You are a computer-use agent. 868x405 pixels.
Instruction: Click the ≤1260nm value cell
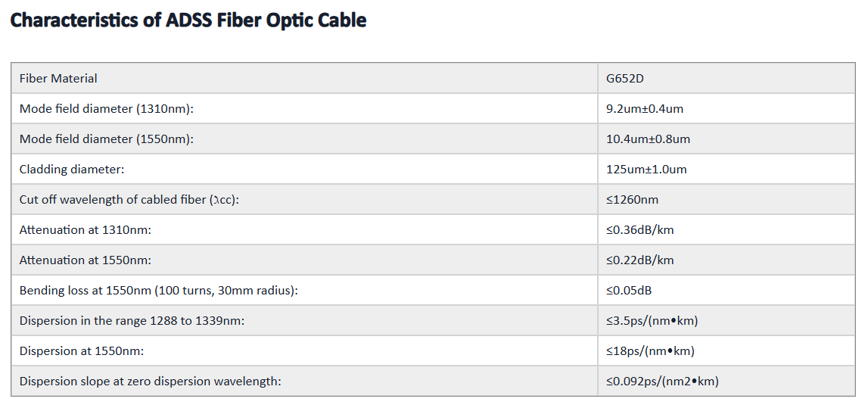click(x=726, y=199)
